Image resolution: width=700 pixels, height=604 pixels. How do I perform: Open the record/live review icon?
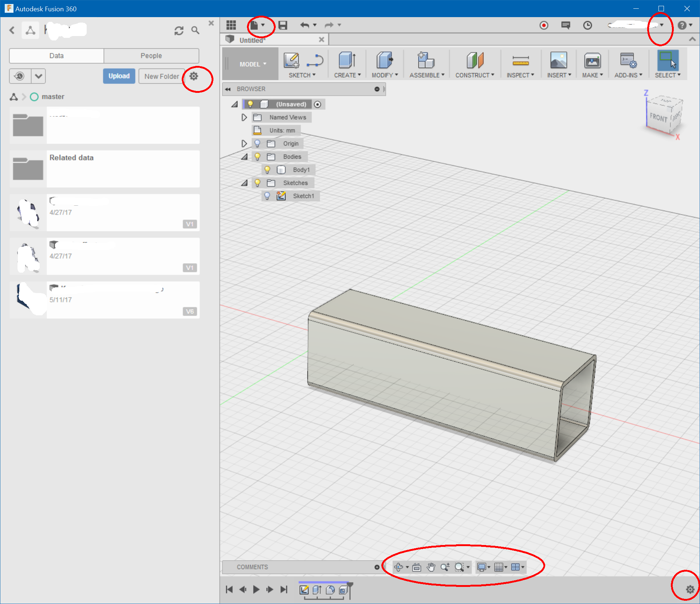(544, 25)
